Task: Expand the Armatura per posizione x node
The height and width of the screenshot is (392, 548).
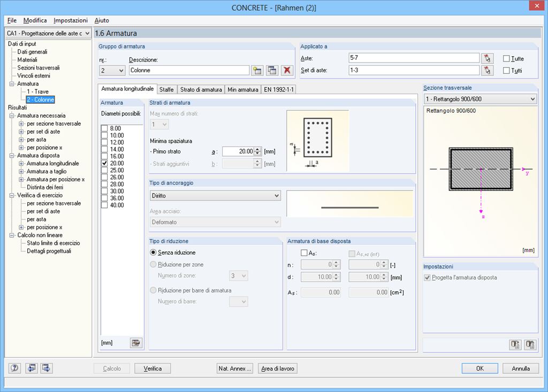Action: point(21,180)
